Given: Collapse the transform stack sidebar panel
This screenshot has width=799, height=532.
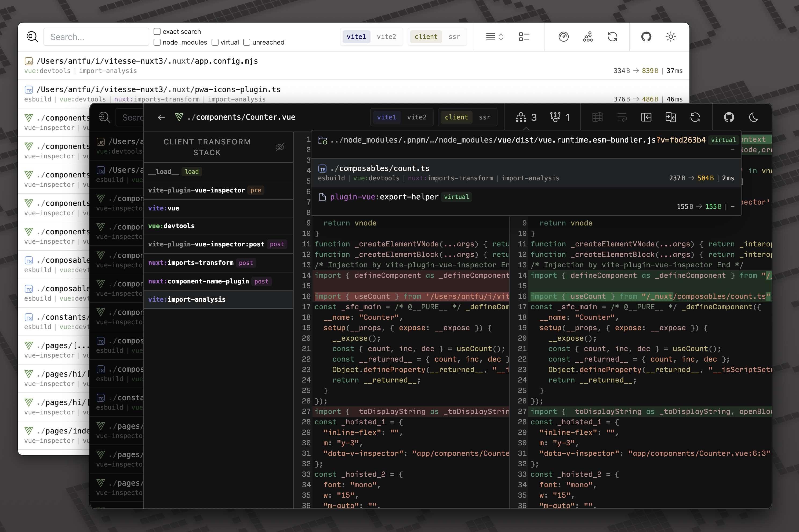Looking at the screenshot, I should coord(646,117).
